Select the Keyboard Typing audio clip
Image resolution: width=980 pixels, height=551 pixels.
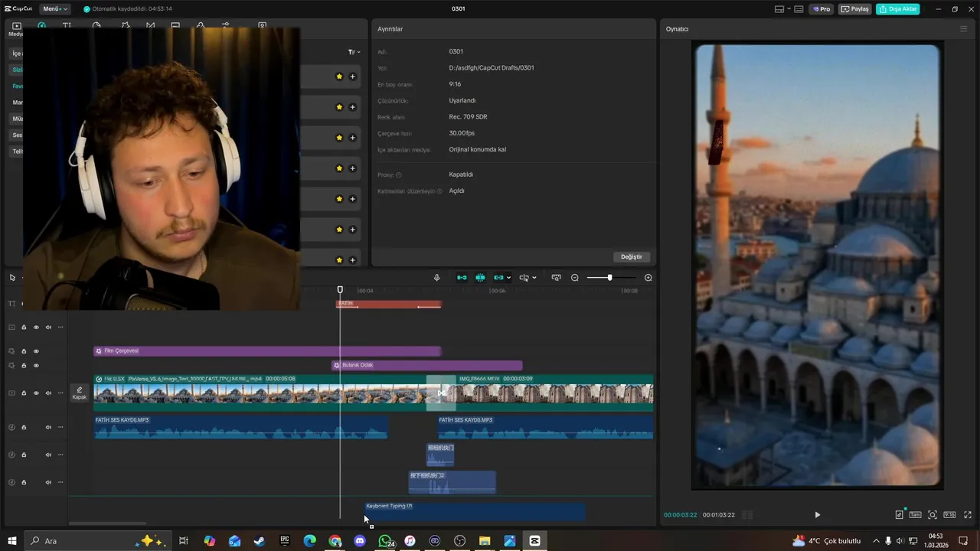pyautogui.click(x=475, y=511)
